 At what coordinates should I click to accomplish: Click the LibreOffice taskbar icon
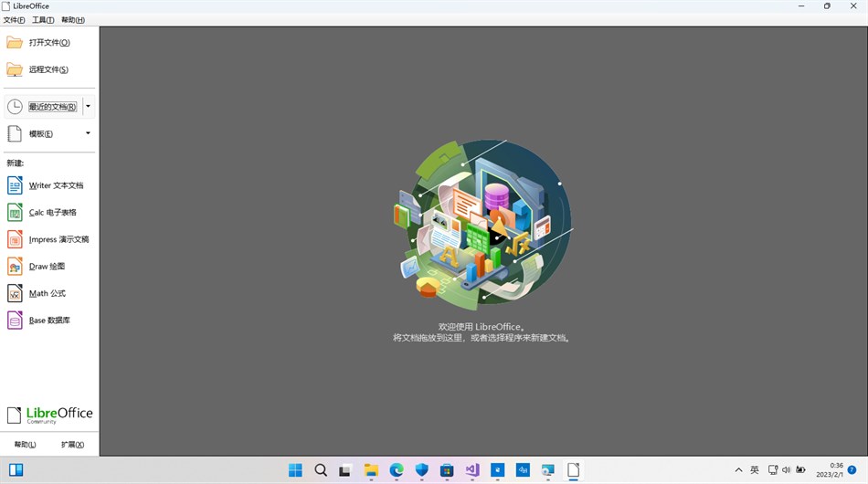click(x=574, y=470)
